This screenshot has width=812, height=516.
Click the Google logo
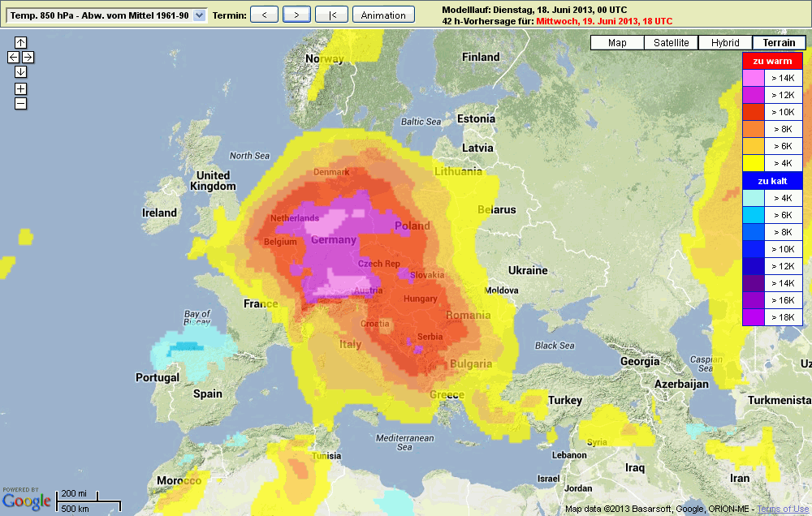tap(26, 501)
